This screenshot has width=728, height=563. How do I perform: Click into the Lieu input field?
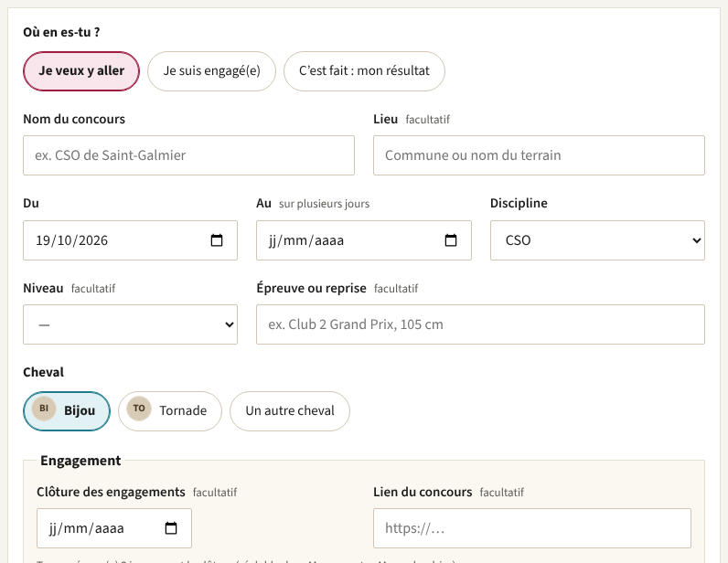coord(539,155)
